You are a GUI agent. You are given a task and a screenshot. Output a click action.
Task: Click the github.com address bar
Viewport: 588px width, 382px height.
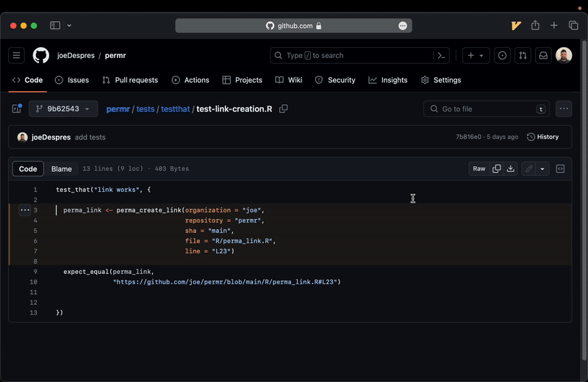coord(293,26)
